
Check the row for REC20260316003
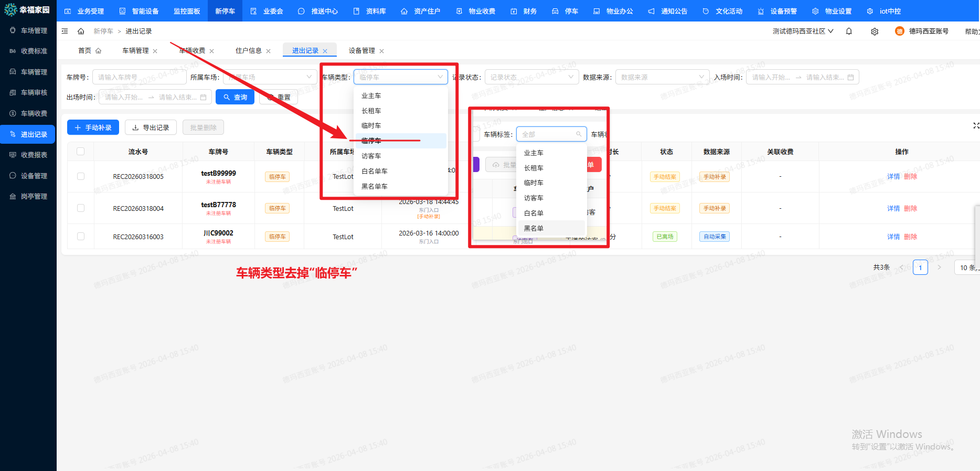(x=81, y=237)
